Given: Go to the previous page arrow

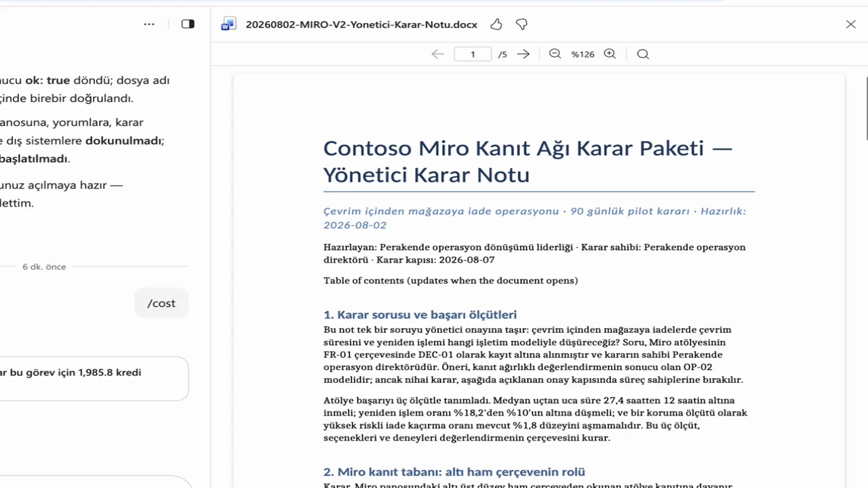Looking at the screenshot, I should click(438, 54).
